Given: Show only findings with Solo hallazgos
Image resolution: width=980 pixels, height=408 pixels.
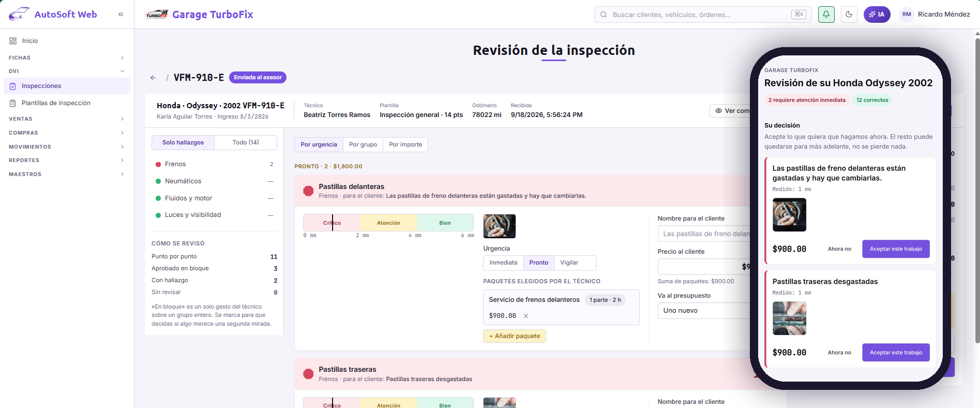Looking at the screenshot, I should pos(183,142).
